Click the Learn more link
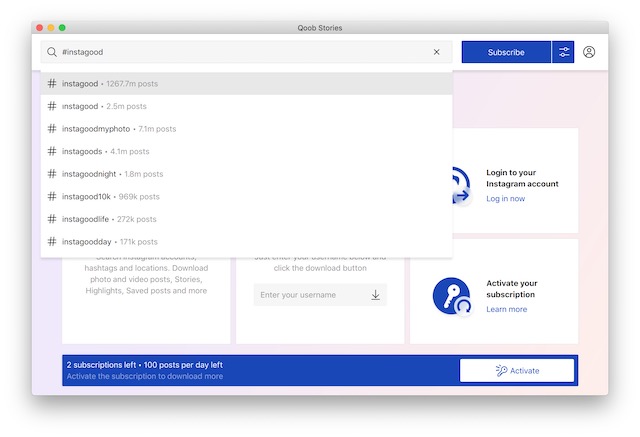 tap(507, 309)
